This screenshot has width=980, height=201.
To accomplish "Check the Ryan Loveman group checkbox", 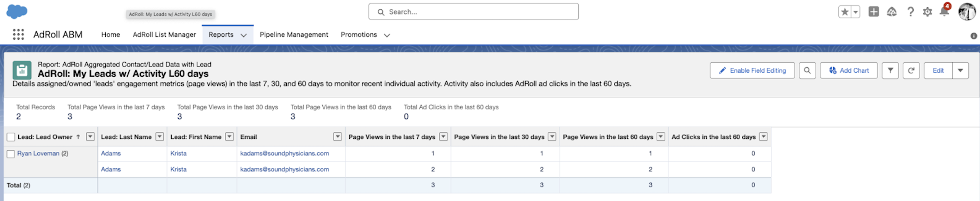I will [11, 154].
